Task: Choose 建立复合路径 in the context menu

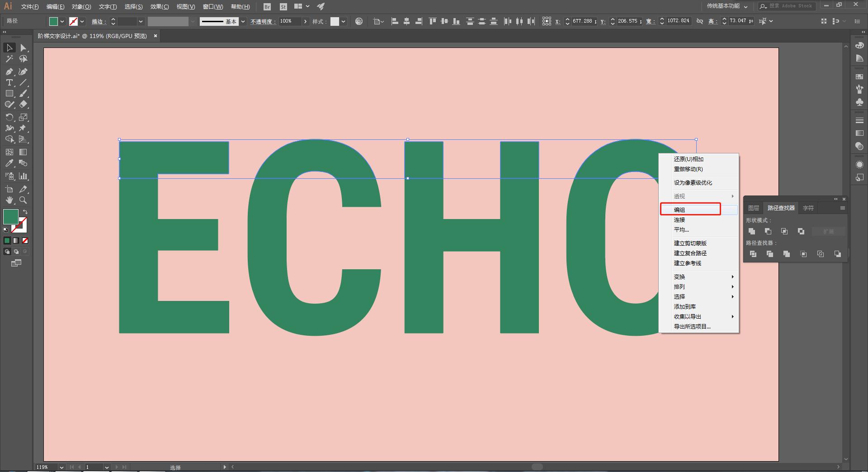Action: [698, 253]
